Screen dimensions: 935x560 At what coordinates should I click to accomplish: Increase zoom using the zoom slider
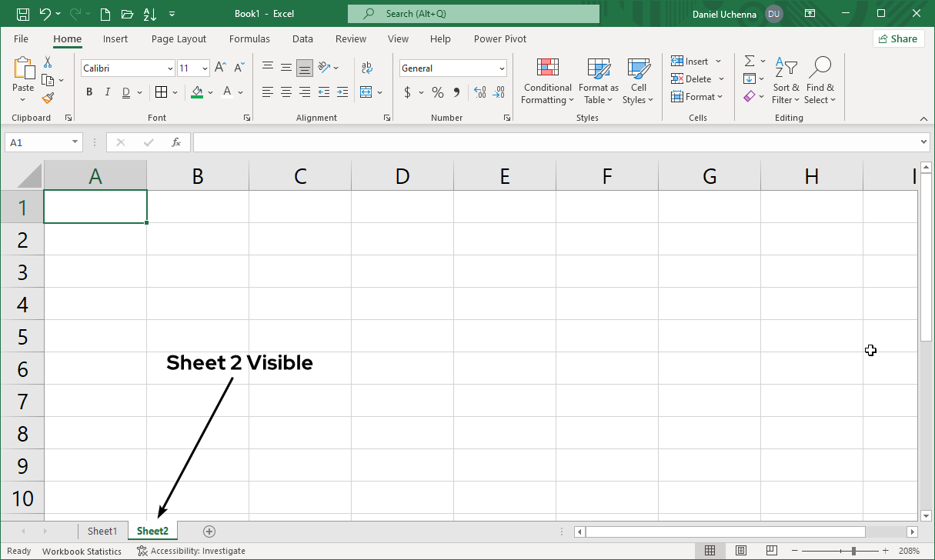pos(885,551)
